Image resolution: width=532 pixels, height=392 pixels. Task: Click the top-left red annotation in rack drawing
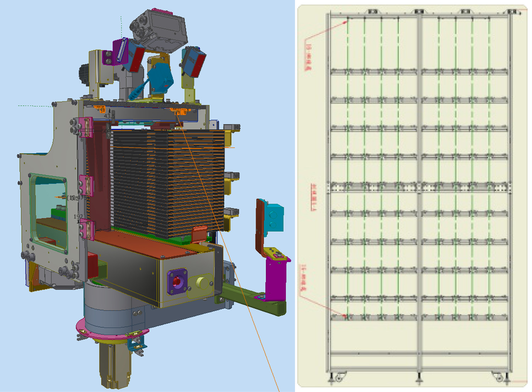[309, 57]
